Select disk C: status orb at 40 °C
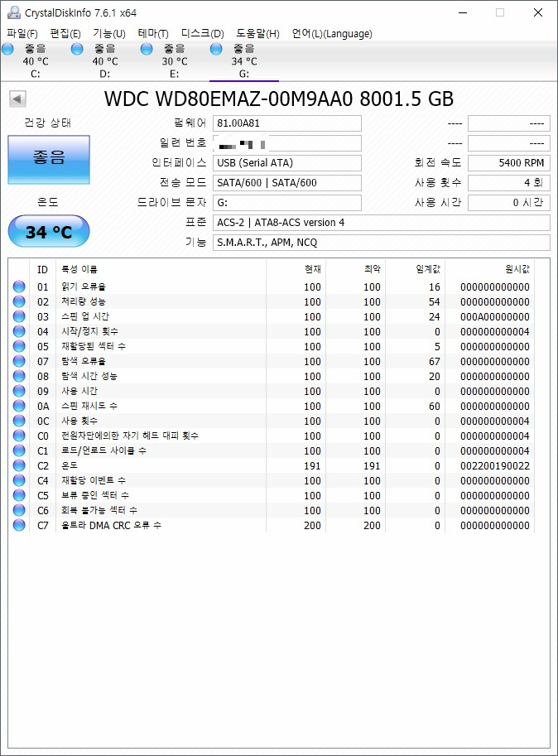Image resolution: width=558 pixels, height=756 pixels. (7, 49)
